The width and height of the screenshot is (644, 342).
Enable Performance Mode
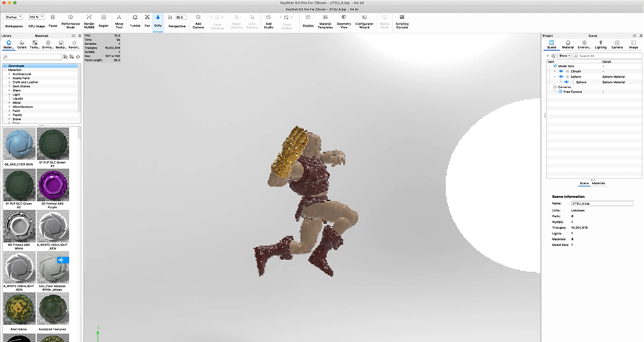(71, 21)
